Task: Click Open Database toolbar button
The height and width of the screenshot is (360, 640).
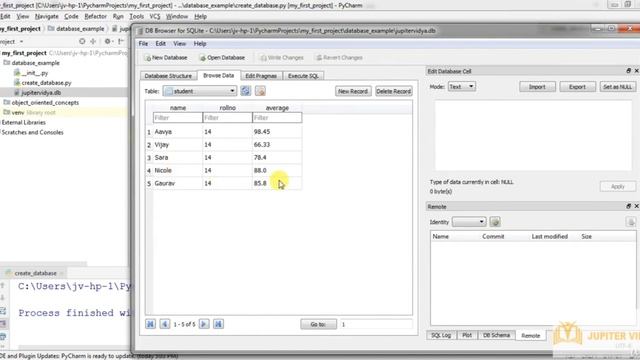Action: 222,58
